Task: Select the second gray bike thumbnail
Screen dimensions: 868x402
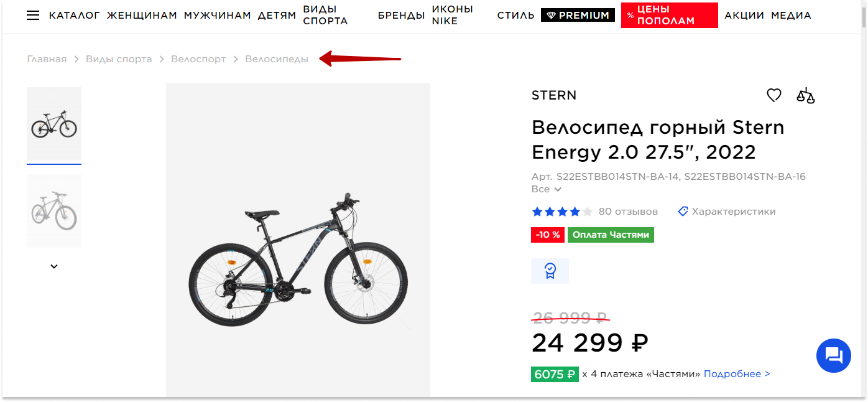Action: [x=54, y=210]
